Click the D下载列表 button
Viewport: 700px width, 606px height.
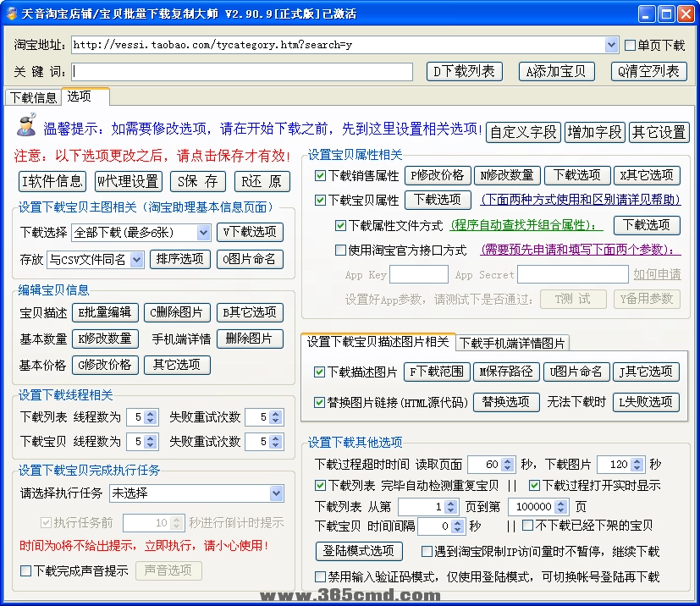click(464, 71)
